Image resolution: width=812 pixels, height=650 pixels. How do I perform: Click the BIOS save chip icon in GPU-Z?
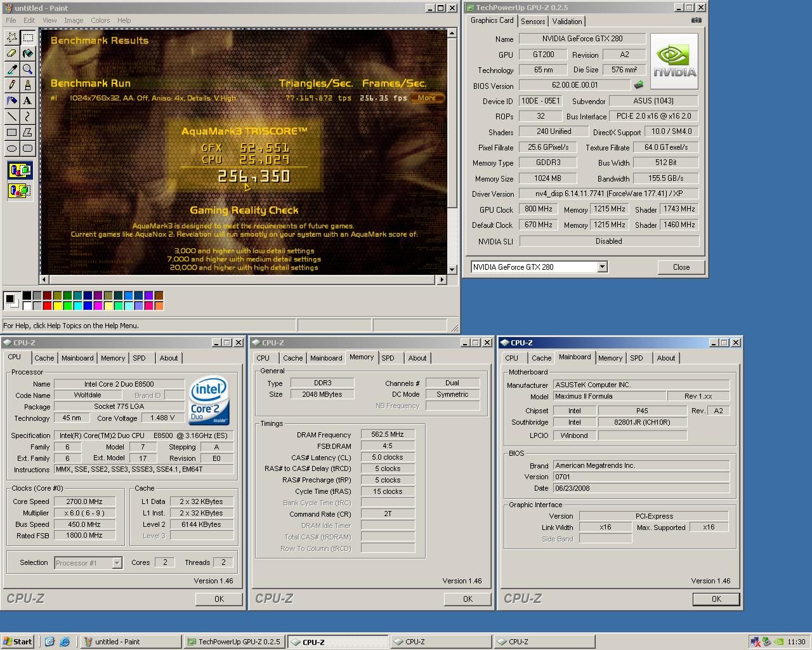tap(639, 85)
